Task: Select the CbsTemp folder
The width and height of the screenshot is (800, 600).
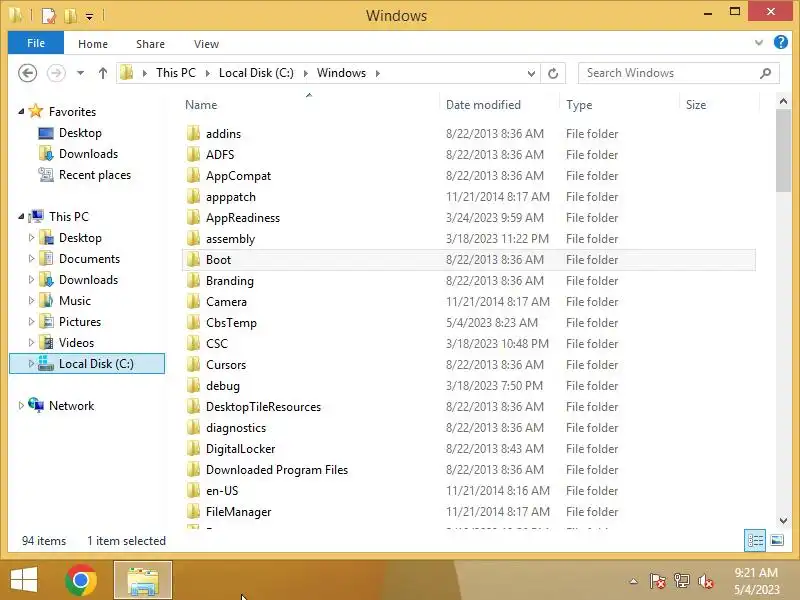Action: 231,322
